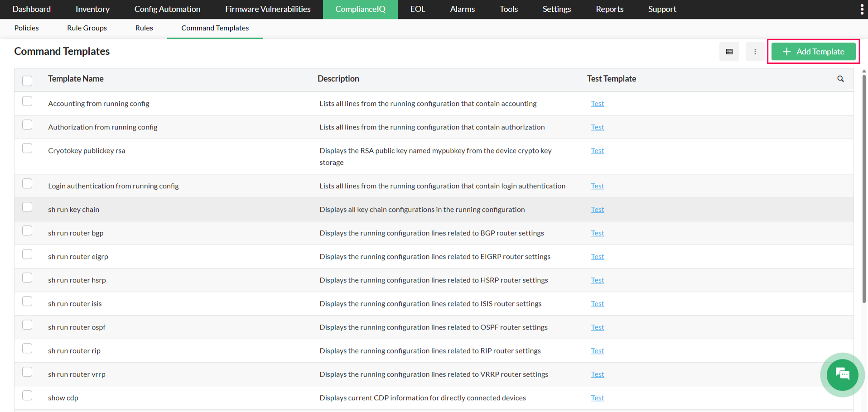
Task: Open Config Automation
Action: click(x=167, y=9)
